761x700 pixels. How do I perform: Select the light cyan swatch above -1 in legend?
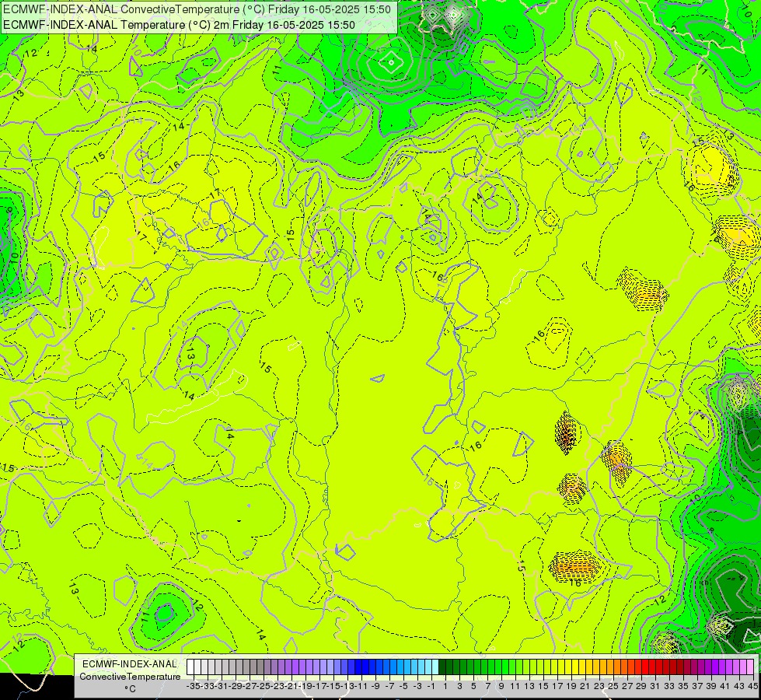(428, 667)
